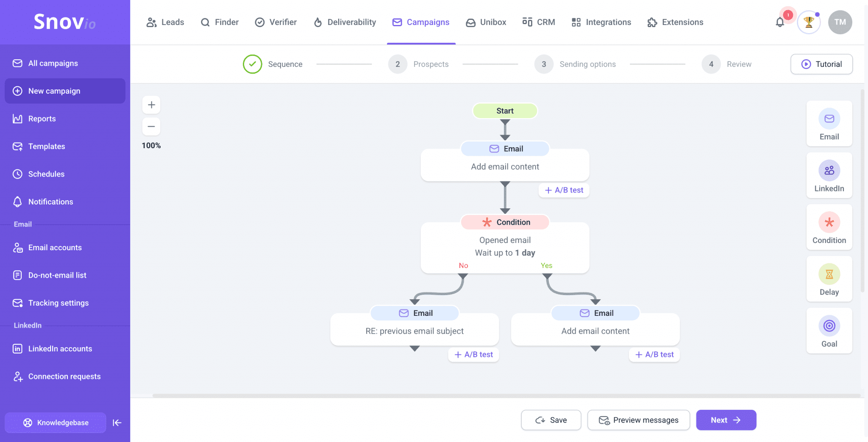Image resolution: width=868 pixels, height=442 pixels.
Task: Preview messages in the campaign
Action: pyautogui.click(x=638, y=420)
